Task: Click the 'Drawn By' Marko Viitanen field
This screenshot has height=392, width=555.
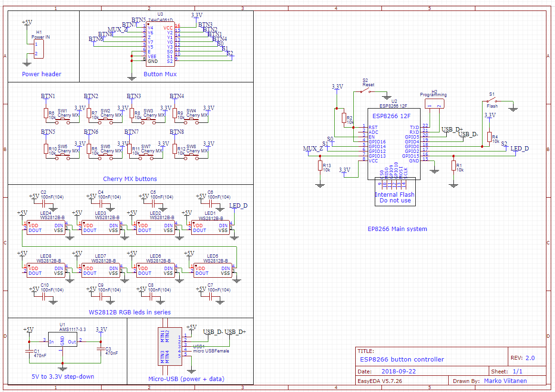Action: 507,381
